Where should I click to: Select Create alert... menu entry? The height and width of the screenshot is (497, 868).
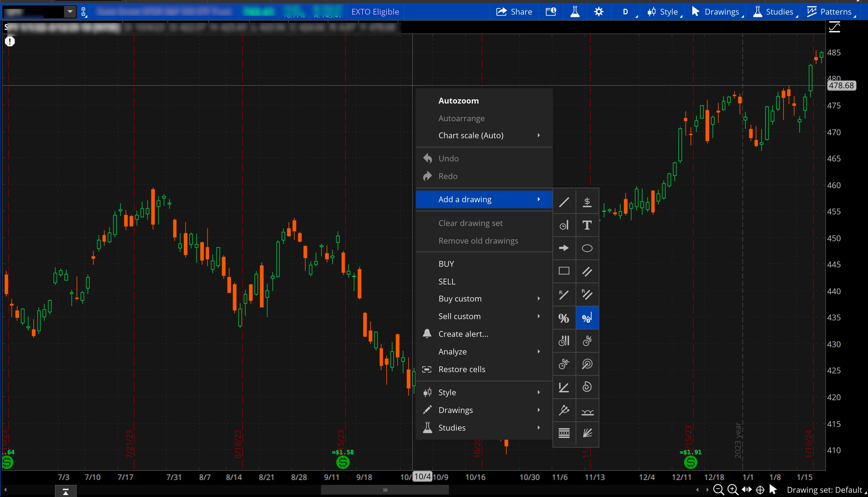(484, 334)
